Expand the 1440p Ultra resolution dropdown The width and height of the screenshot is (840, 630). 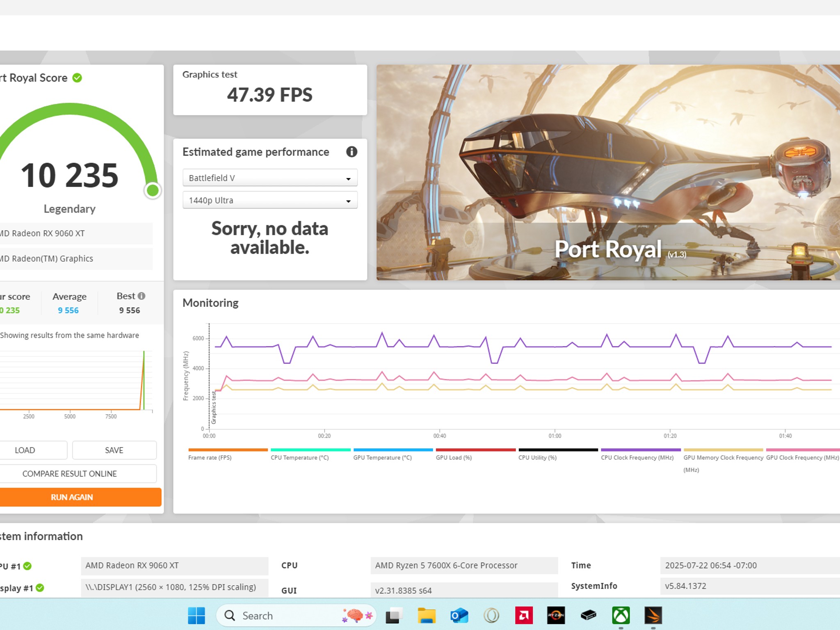(270, 200)
